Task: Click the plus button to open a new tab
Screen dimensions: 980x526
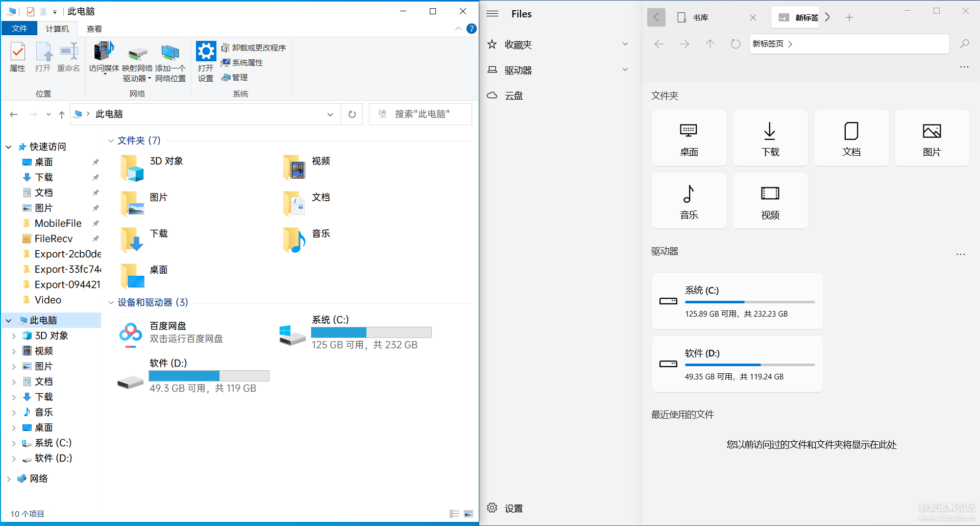Action: [849, 17]
